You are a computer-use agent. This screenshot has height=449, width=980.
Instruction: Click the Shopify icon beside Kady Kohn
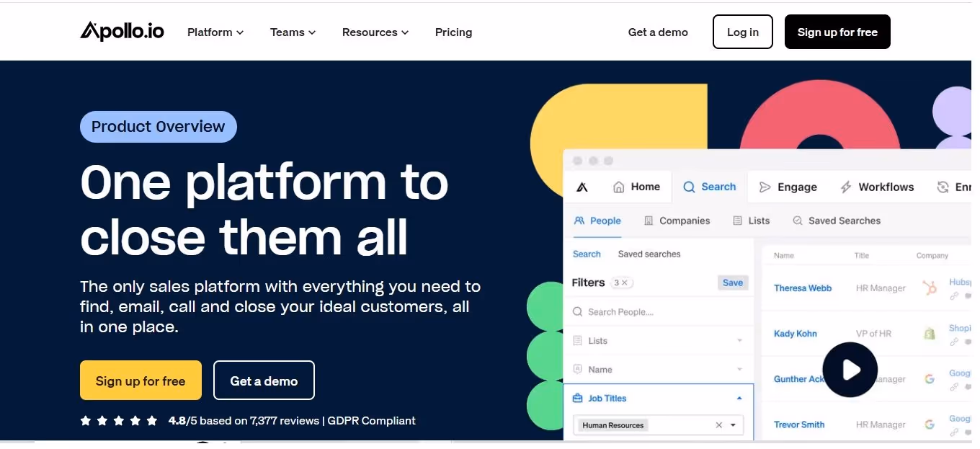coord(930,332)
